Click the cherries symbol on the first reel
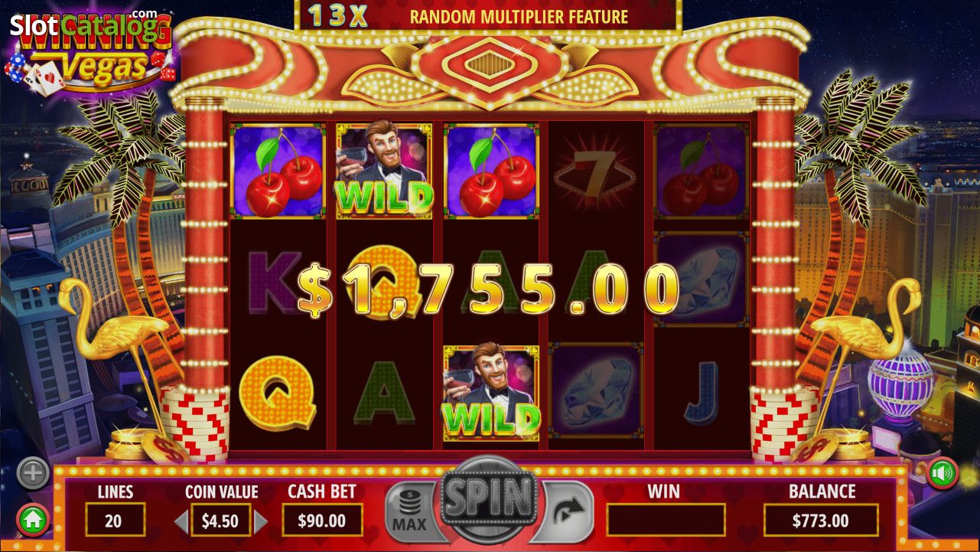The width and height of the screenshot is (980, 552). [278, 171]
